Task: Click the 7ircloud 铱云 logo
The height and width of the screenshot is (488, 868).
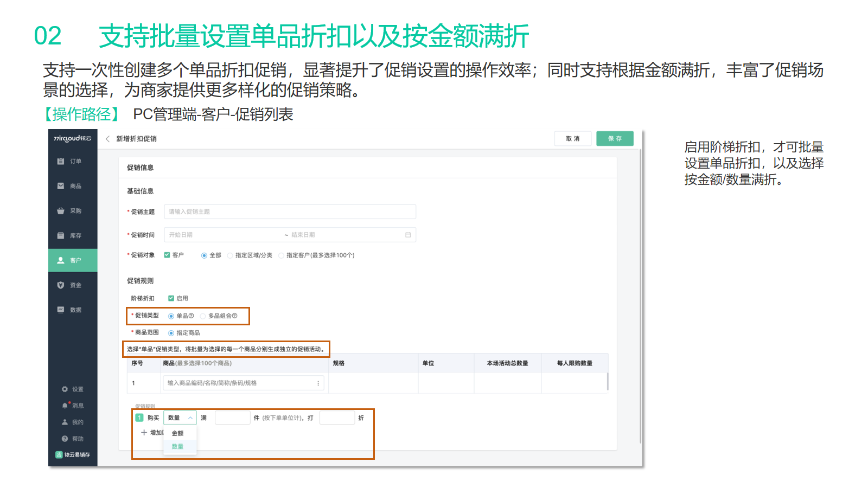Action: click(x=73, y=139)
